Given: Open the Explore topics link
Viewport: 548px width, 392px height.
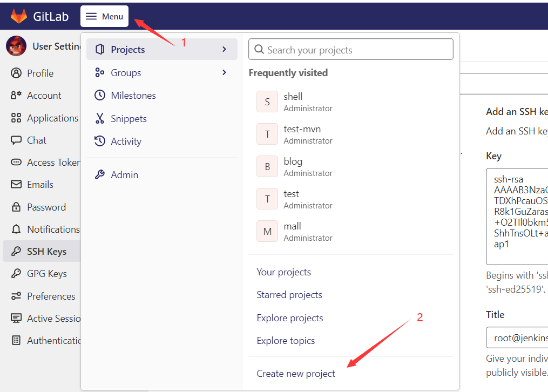Looking at the screenshot, I should [286, 341].
